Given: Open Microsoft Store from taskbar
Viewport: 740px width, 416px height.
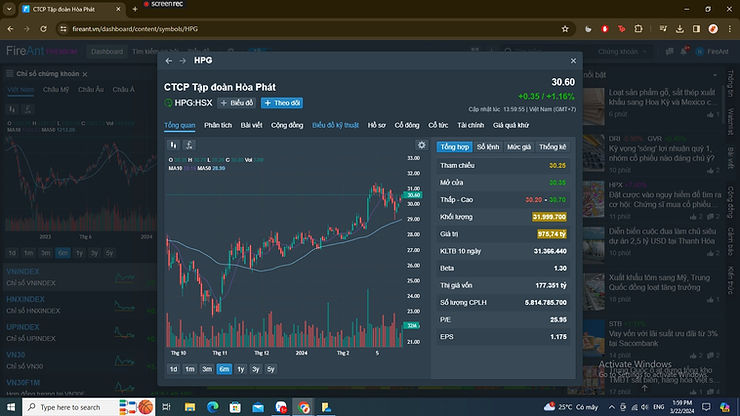Looking at the screenshot, I should 235,407.
